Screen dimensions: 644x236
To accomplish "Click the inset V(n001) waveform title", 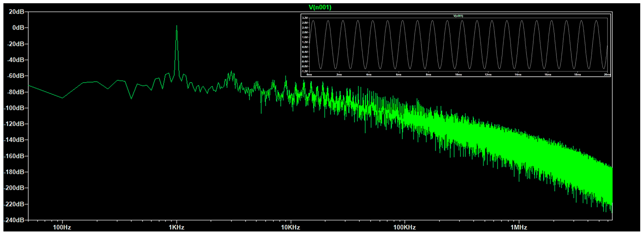I will (x=458, y=16).
